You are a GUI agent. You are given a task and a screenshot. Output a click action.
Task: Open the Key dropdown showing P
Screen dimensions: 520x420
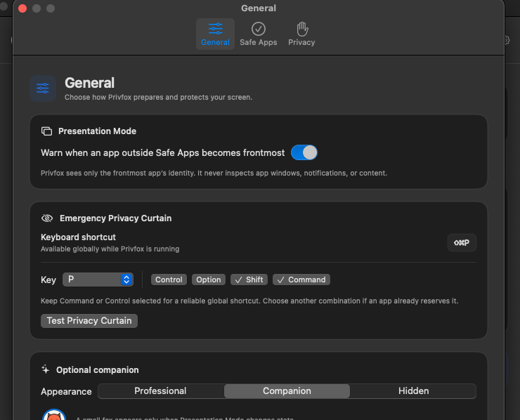click(x=98, y=280)
